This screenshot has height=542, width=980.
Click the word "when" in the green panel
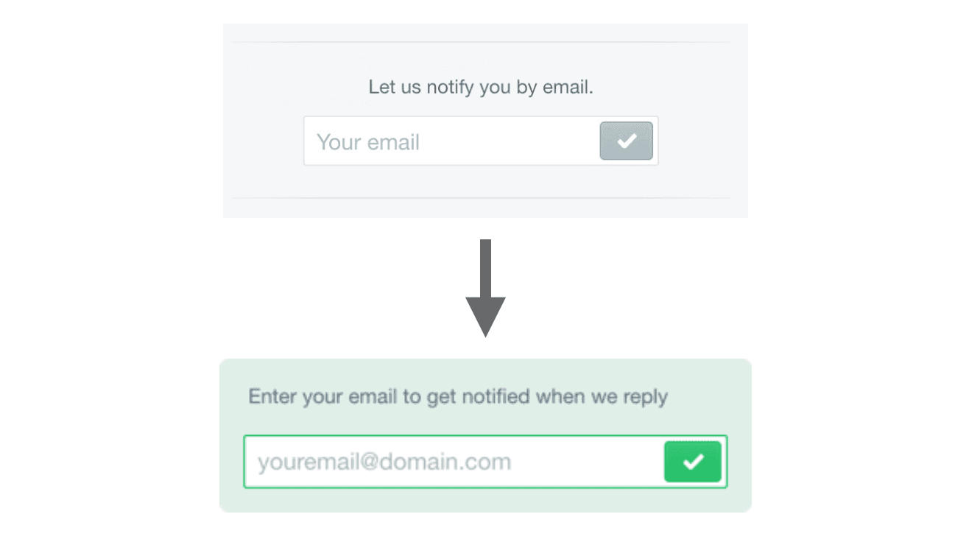tap(557, 396)
